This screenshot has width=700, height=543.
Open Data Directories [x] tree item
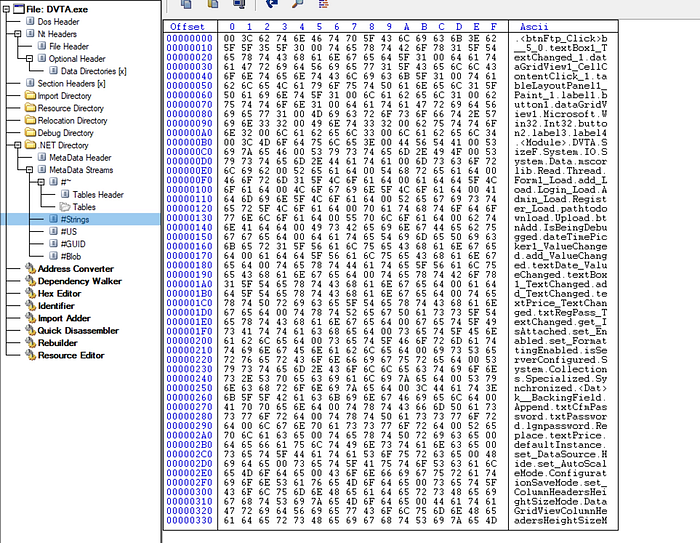click(x=93, y=71)
